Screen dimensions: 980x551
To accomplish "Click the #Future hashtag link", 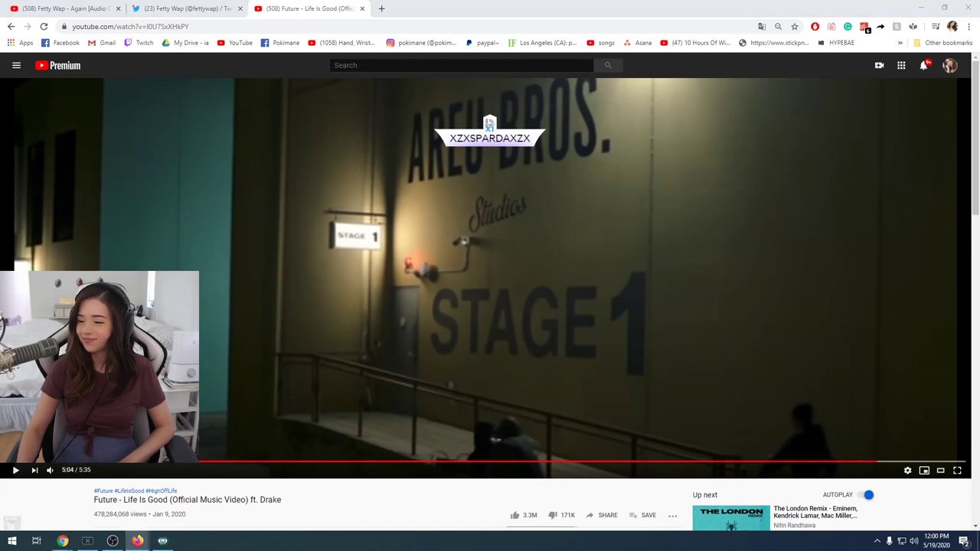I will point(103,491).
